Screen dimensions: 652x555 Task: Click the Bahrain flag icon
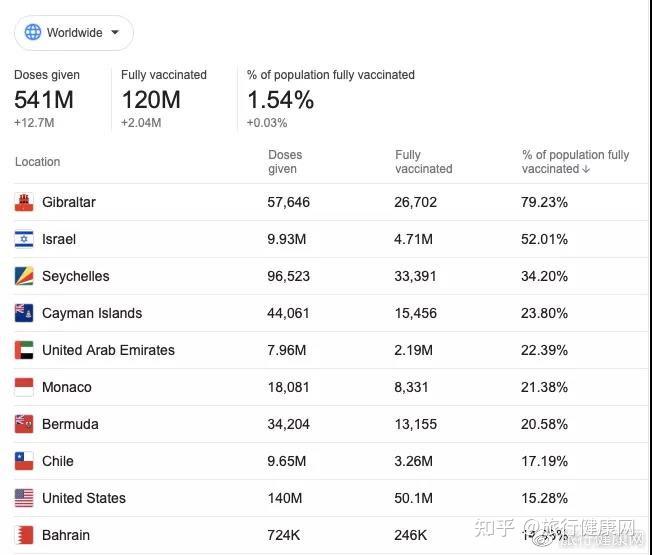[x=24, y=535]
